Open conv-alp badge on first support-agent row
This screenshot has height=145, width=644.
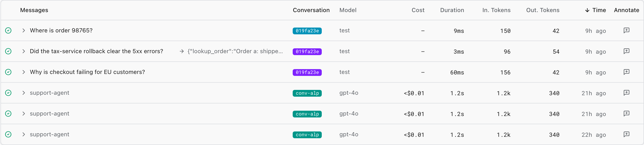pyautogui.click(x=307, y=93)
